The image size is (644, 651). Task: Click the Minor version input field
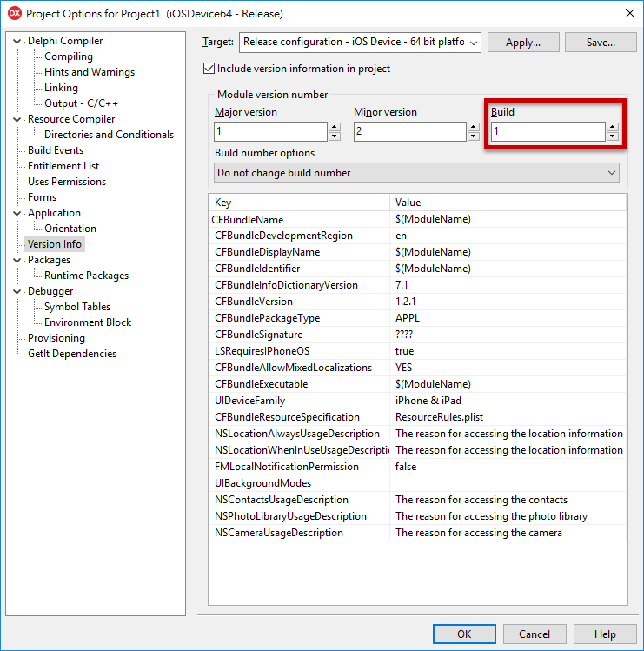click(x=410, y=131)
